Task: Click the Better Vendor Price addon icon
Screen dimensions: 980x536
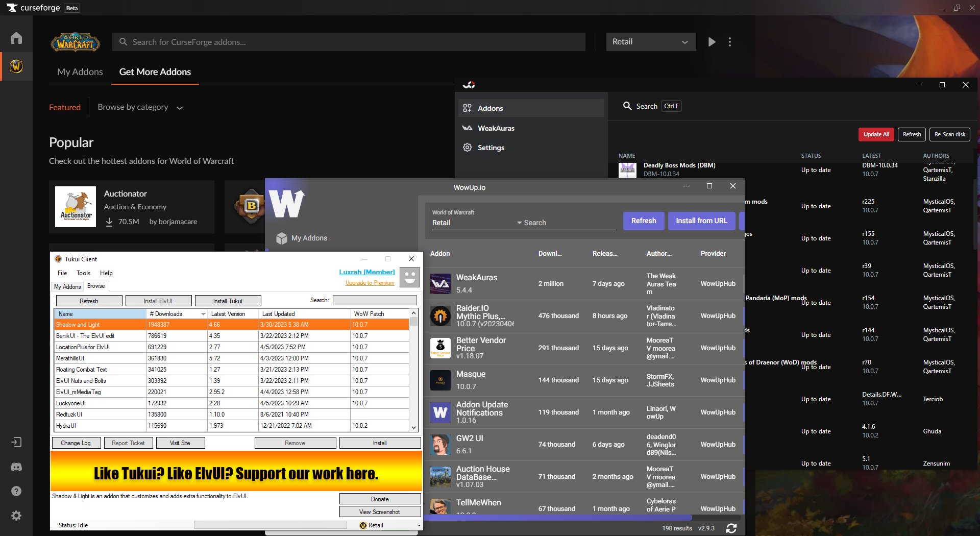Action: pyautogui.click(x=440, y=348)
